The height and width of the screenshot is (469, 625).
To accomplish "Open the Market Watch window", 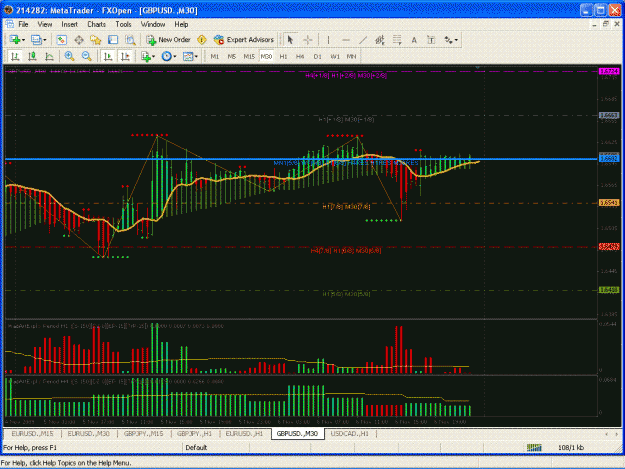I will (x=61, y=40).
